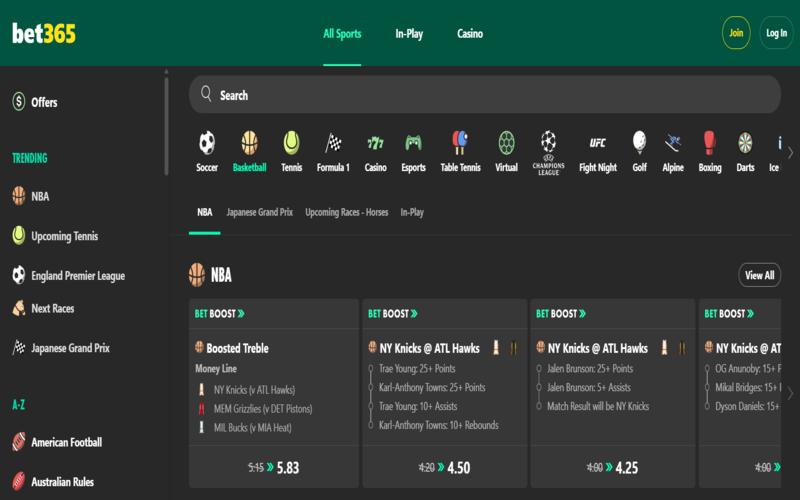Show more NBA bet boosts arrow
Image resolution: width=800 pixels, height=500 pixels.
point(790,393)
